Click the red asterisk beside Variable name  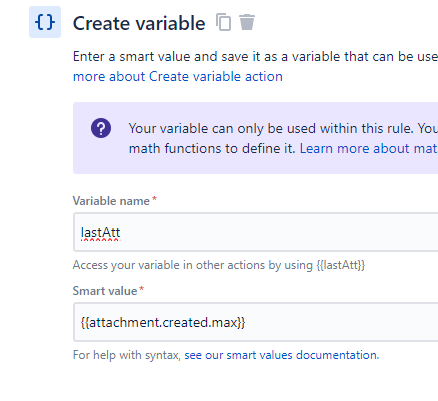coord(154,199)
